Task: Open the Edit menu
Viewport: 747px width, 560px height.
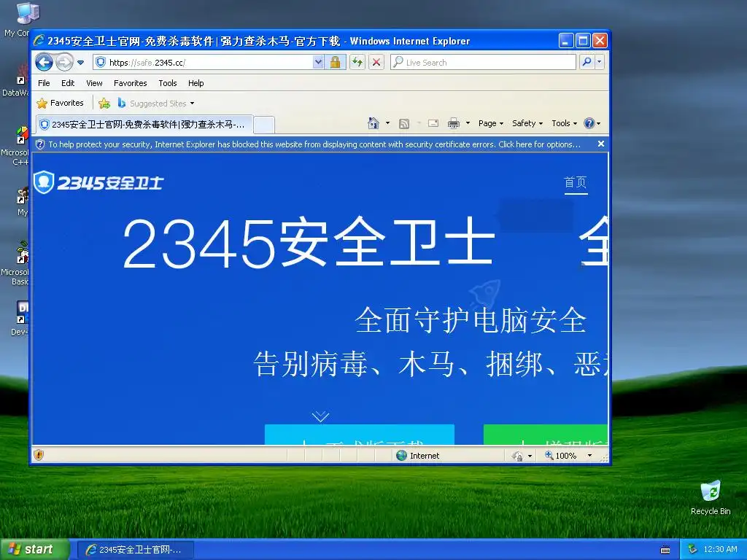Action: (68, 83)
